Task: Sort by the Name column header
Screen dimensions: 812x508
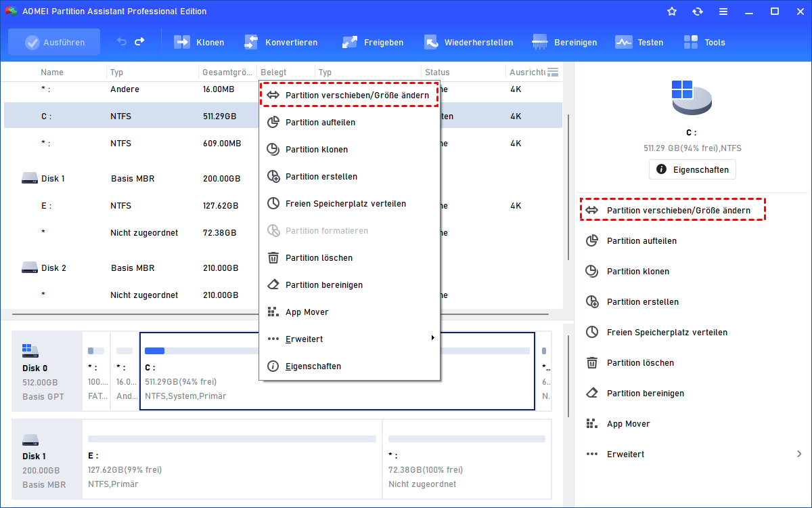Action: (x=52, y=72)
